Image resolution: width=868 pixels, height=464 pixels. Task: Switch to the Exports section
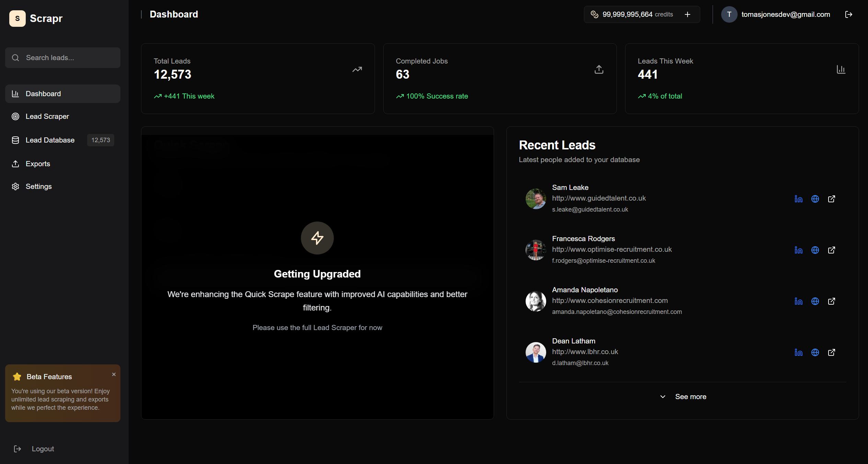click(38, 163)
